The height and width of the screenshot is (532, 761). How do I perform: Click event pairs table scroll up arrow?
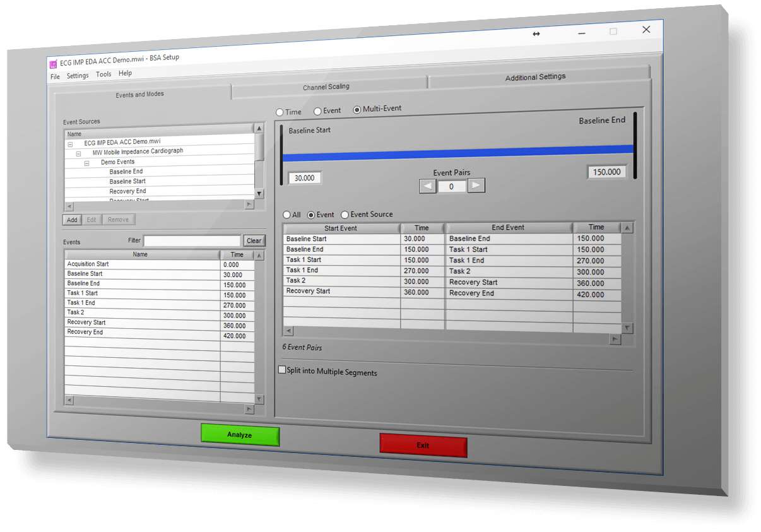coord(627,227)
